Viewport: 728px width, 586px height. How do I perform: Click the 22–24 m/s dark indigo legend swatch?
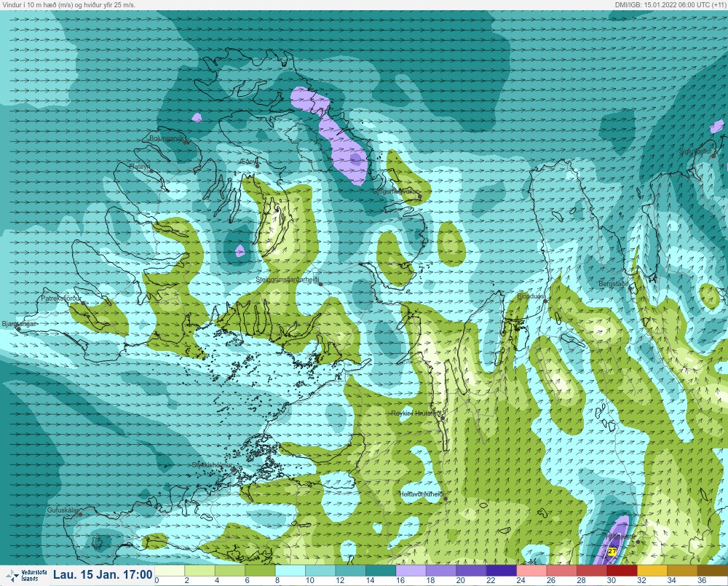click(502, 570)
